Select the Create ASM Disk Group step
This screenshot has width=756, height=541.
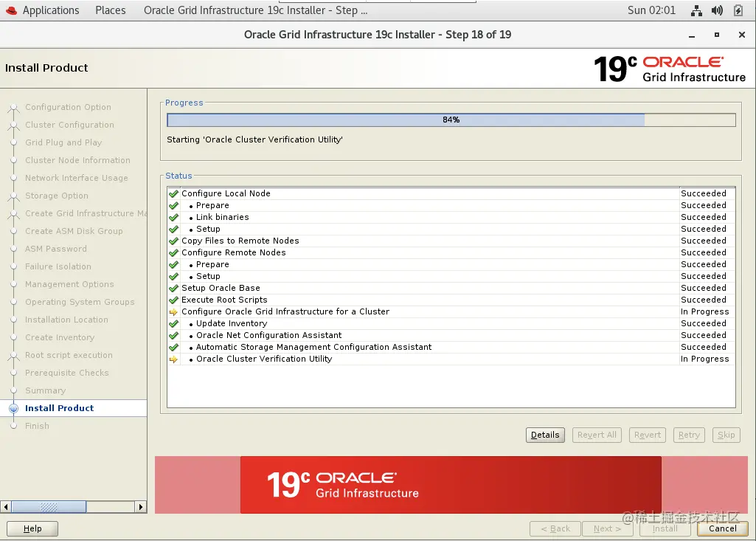(x=74, y=231)
